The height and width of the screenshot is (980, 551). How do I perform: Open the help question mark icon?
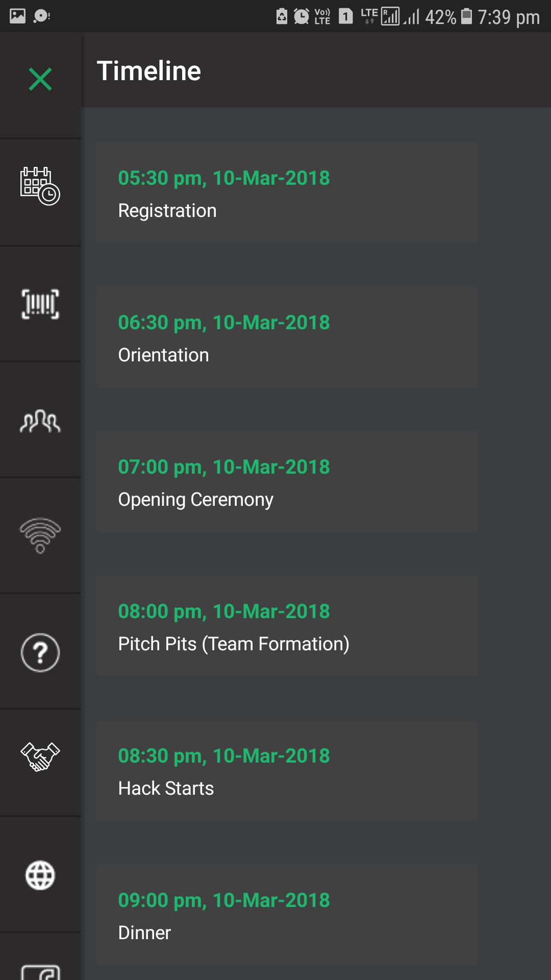[x=40, y=652]
